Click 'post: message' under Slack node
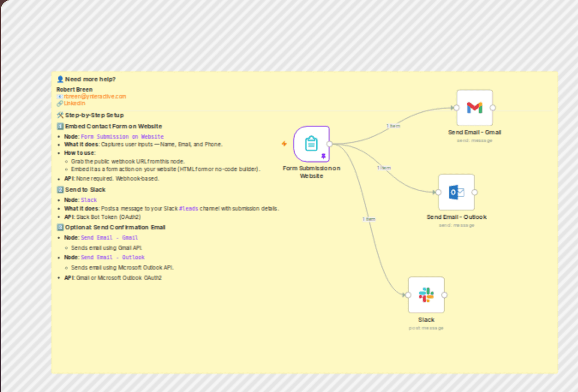This screenshot has width=578, height=392. click(426, 328)
